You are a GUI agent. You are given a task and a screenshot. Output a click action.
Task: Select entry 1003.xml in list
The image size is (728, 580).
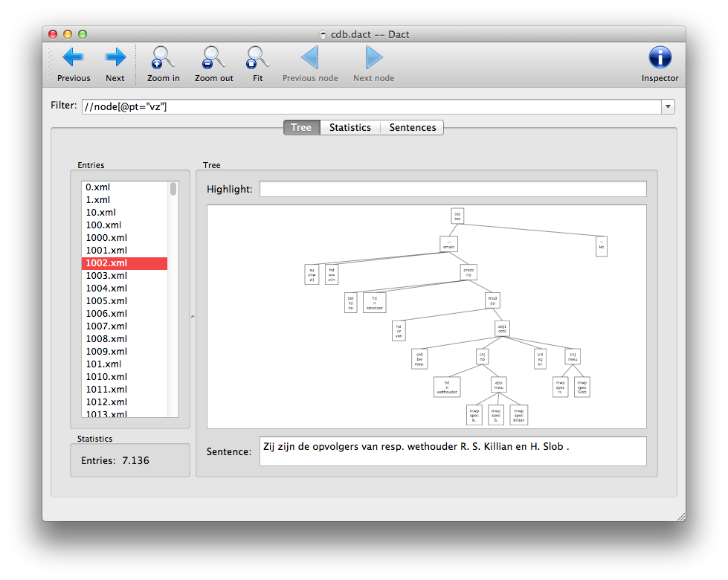(x=106, y=276)
